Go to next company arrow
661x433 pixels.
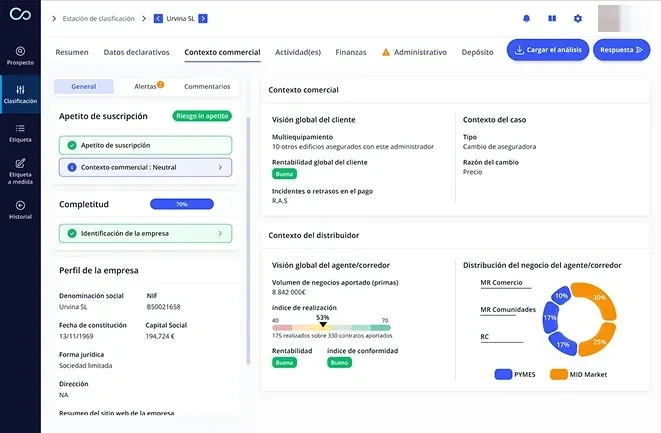203,19
